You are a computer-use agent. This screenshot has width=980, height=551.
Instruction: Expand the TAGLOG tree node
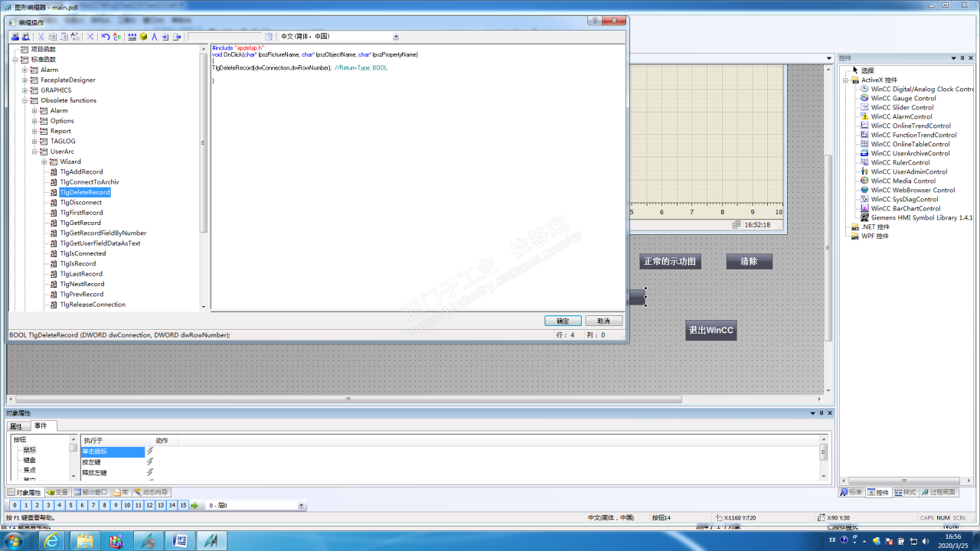[x=34, y=141]
